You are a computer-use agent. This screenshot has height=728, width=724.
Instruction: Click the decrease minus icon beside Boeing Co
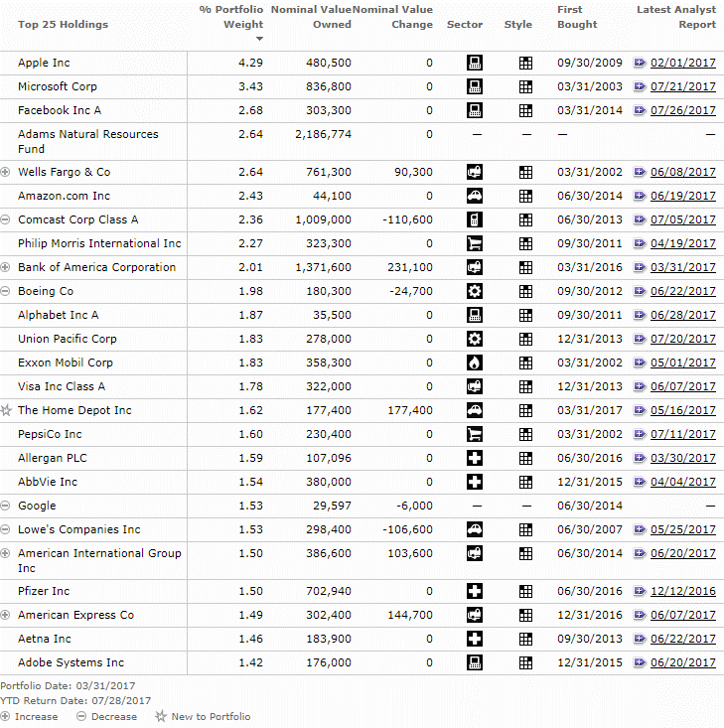(x=5, y=291)
